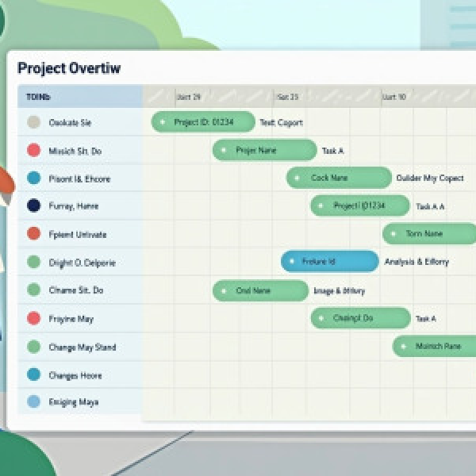Click the green dot next to Dright O. Delporie
This screenshot has width=476, height=476.
coord(33,262)
